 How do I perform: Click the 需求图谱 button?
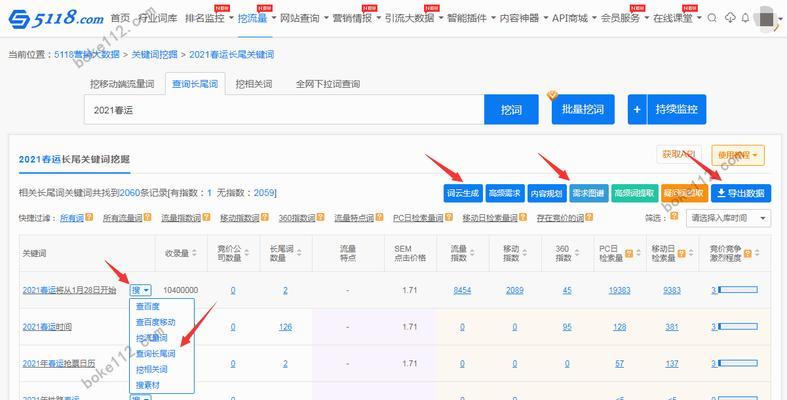pos(588,193)
